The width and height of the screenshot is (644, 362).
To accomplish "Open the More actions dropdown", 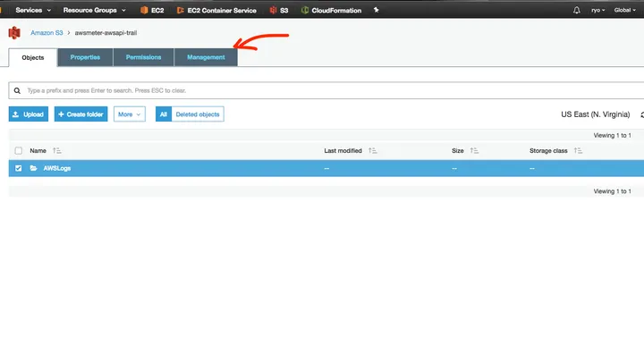I will coord(130,114).
